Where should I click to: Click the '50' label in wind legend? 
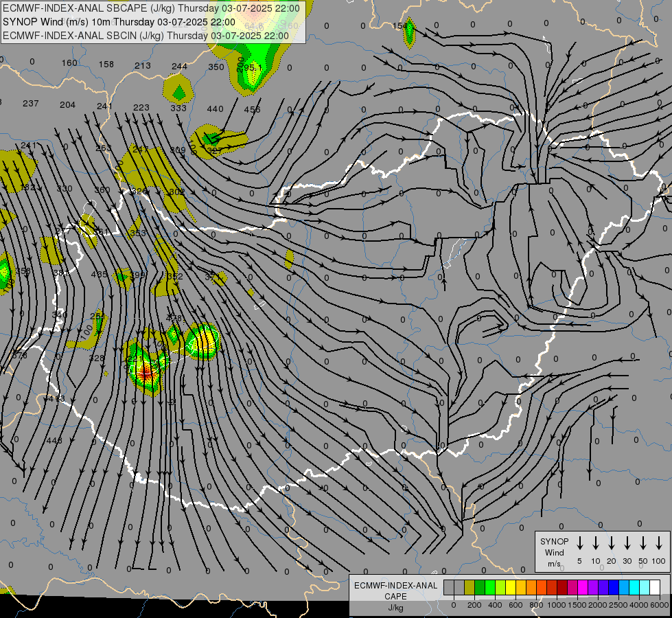643,561
